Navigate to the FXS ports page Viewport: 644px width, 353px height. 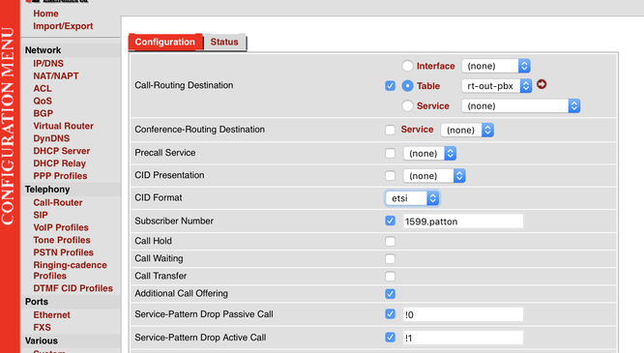tap(42, 328)
